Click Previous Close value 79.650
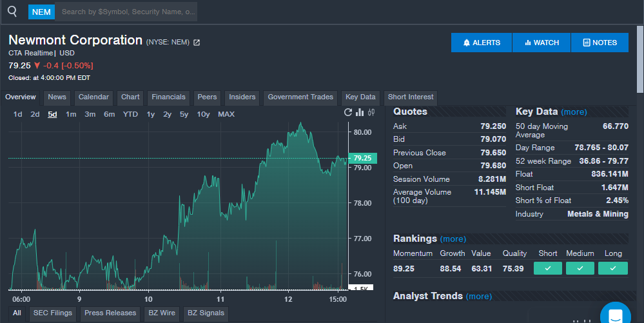The height and width of the screenshot is (323, 644). click(493, 152)
